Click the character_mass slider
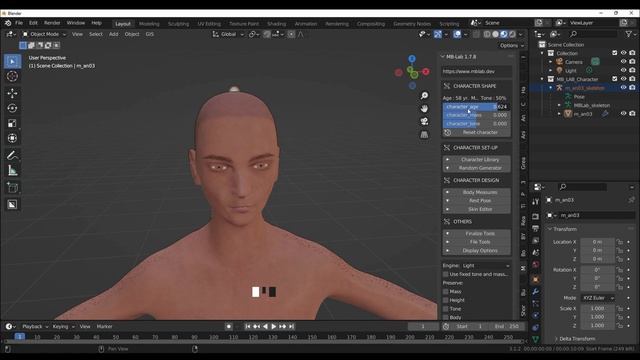Screen dimensions: 640x360 coord(476,115)
